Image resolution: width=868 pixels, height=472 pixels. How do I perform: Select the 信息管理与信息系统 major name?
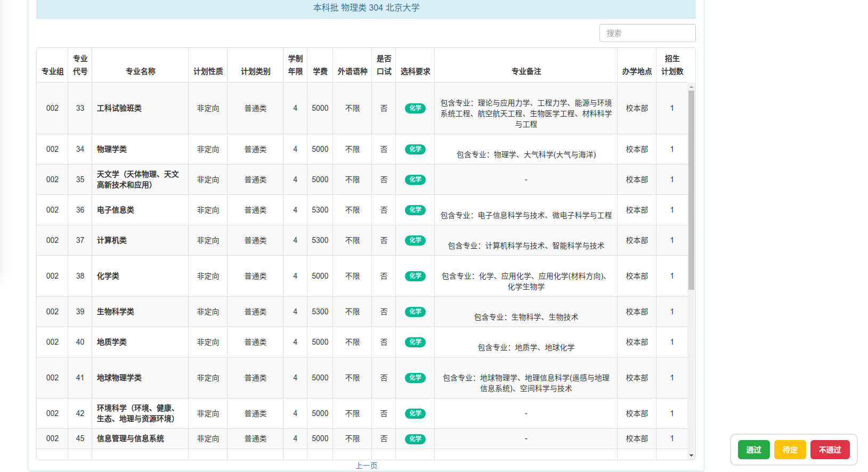(131, 438)
